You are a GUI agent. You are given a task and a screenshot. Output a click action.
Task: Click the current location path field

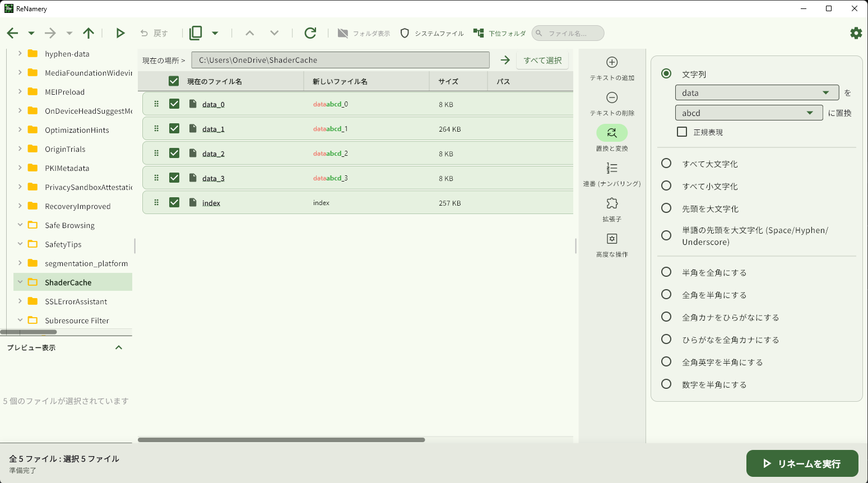(340, 60)
